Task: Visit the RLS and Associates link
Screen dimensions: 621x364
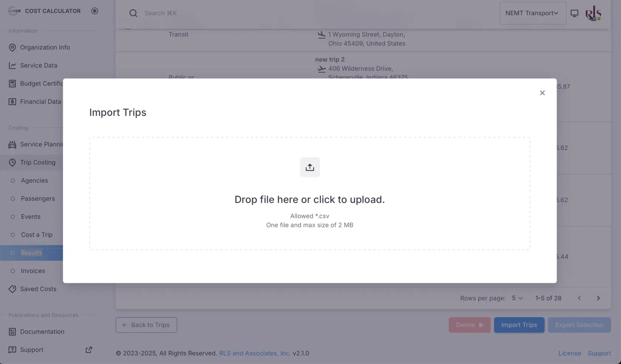Action: [x=255, y=353]
